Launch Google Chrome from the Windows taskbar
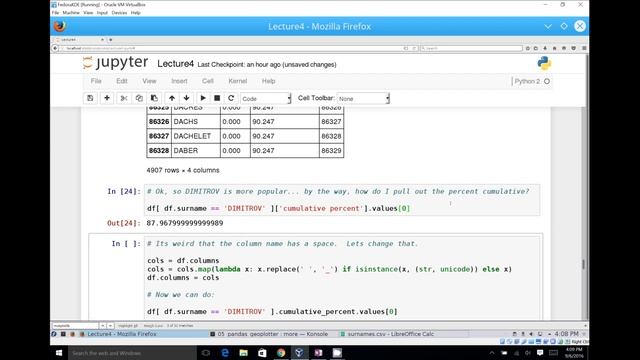 [x=281, y=353]
